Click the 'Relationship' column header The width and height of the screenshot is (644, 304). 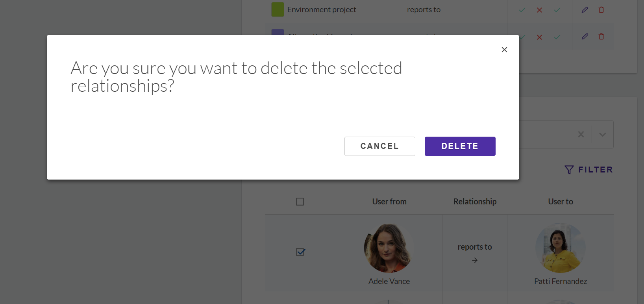coord(475,202)
